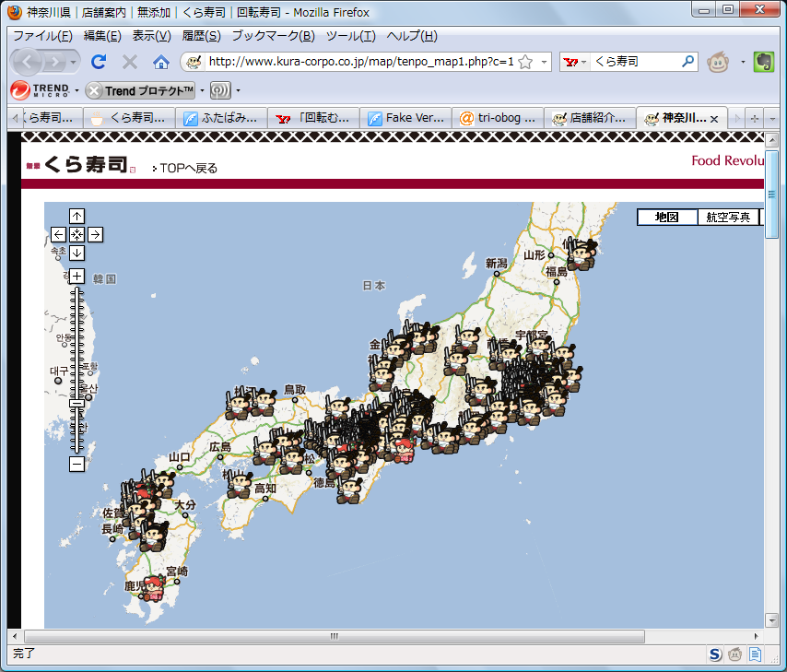Viewport: 787px width, 672px height.
Task: Click the くら寿司 site logo
Action: (x=81, y=164)
